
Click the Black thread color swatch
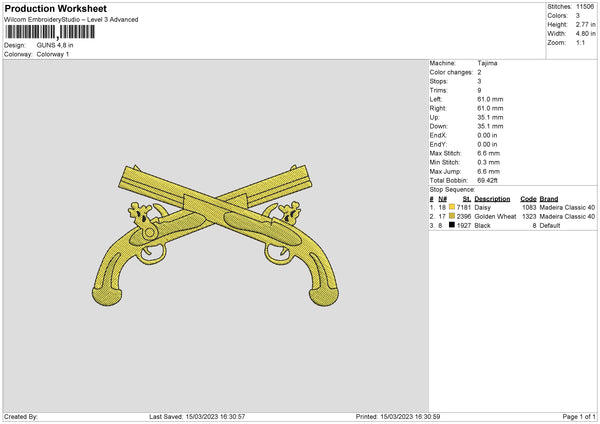[x=452, y=225]
